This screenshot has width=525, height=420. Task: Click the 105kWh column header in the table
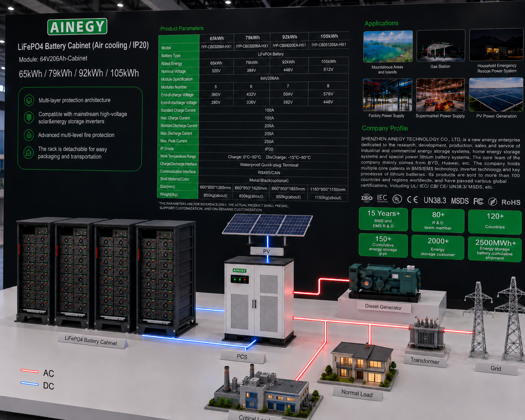[329, 36]
